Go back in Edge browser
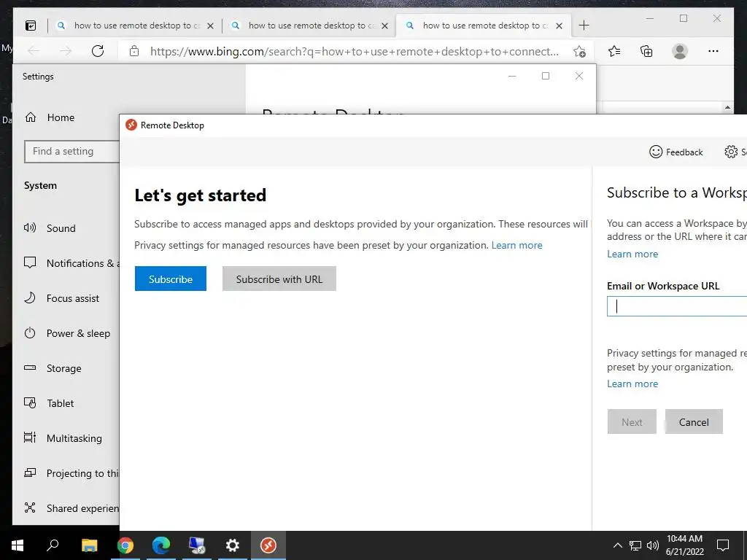 pyautogui.click(x=34, y=51)
